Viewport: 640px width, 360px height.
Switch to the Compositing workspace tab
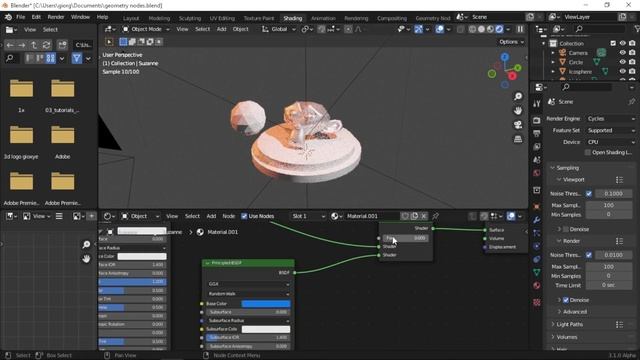tap(392, 18)
